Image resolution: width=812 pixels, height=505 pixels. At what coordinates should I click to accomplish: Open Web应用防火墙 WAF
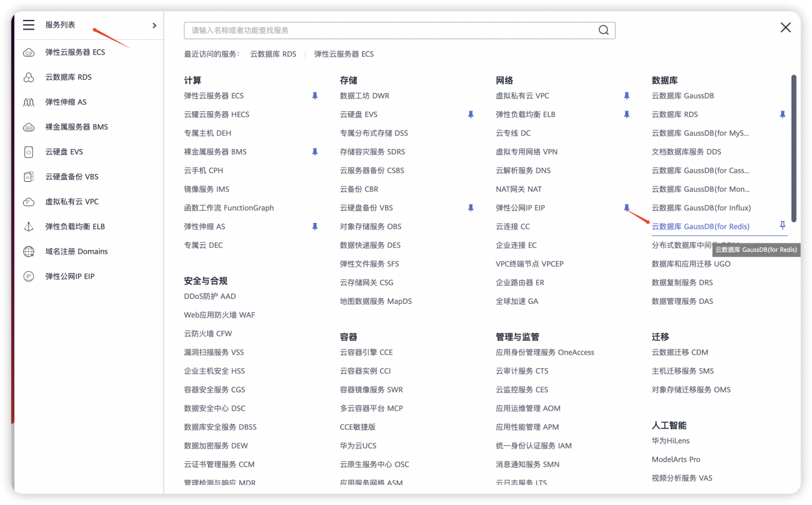220,315
